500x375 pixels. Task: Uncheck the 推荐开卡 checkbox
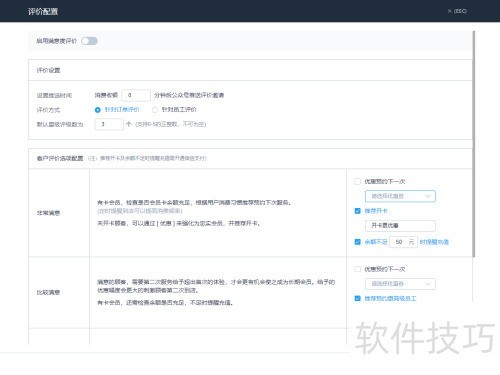coord(358,211)
